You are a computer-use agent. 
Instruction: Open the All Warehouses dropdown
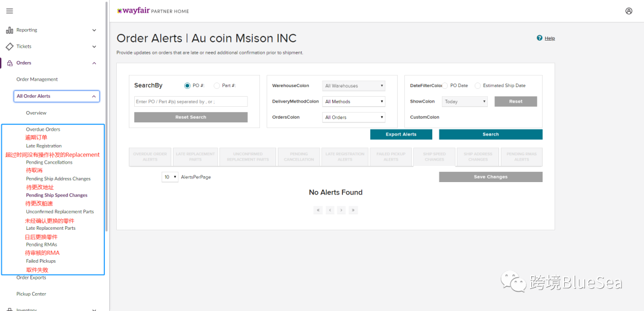(x=354, y=85)
